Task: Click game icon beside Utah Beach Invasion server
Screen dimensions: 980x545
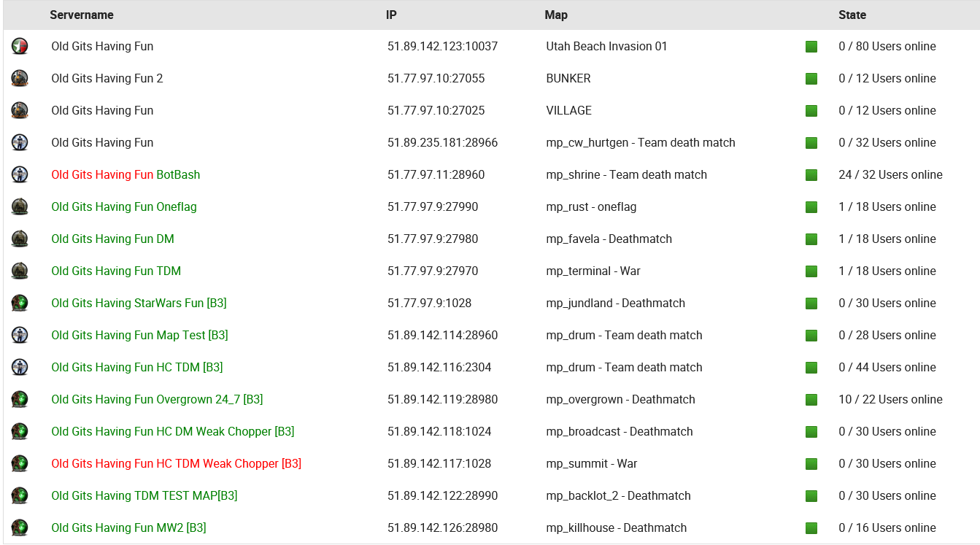Action: click(20, 47)
